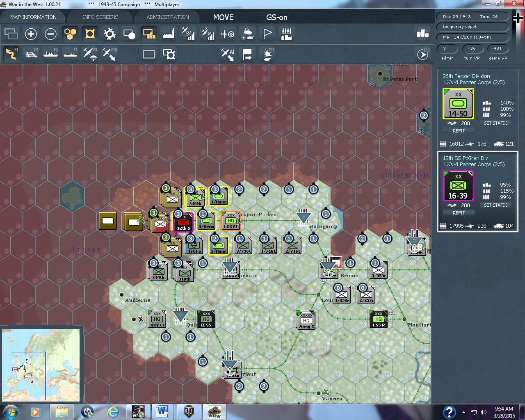Click the turn VP value -36
Viewport: 525px width, 420px height.
click(472, 48)
